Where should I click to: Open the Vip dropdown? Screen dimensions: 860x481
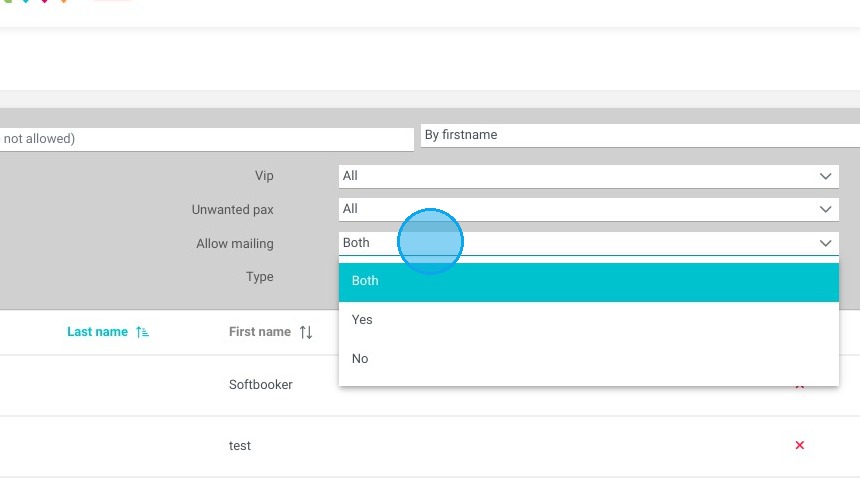point(589,176)
